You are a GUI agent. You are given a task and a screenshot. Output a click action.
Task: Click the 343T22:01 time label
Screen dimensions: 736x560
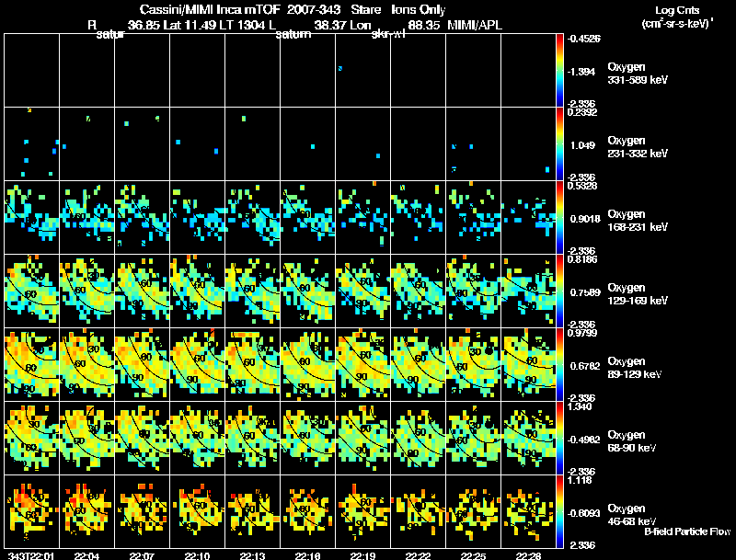pos(31,555)
